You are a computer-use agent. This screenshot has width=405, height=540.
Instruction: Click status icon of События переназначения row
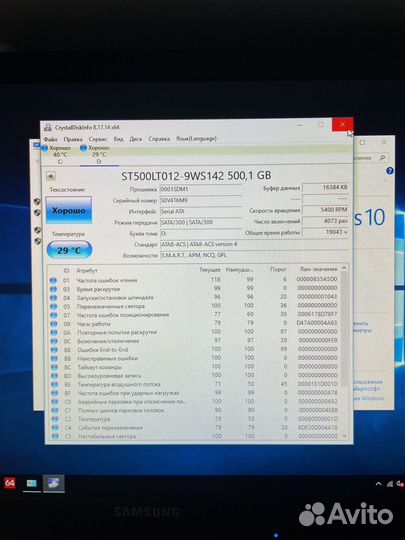point(55,428)
